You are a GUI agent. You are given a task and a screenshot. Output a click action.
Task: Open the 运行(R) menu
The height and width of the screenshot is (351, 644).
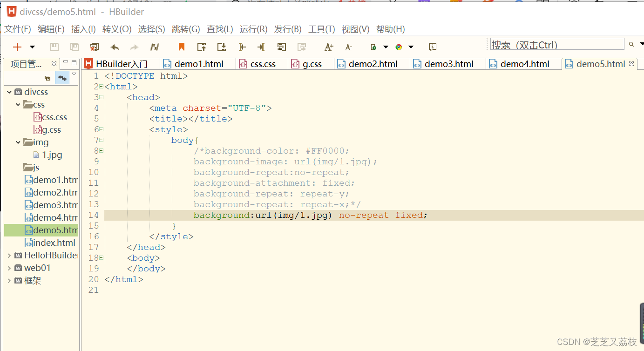(253, 29)
